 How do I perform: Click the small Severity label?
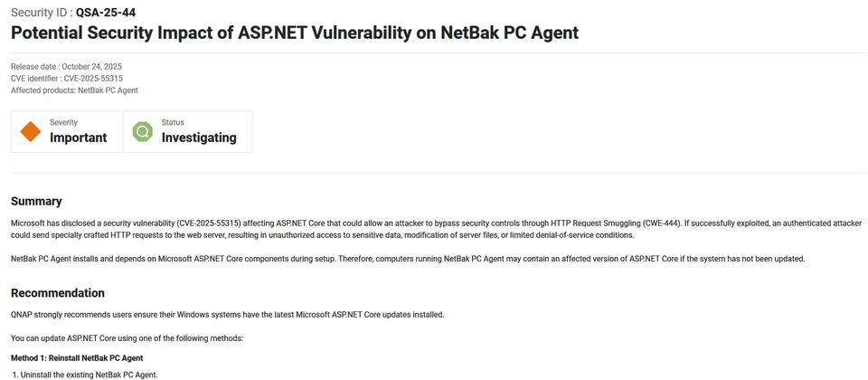[x=63, y=122]
